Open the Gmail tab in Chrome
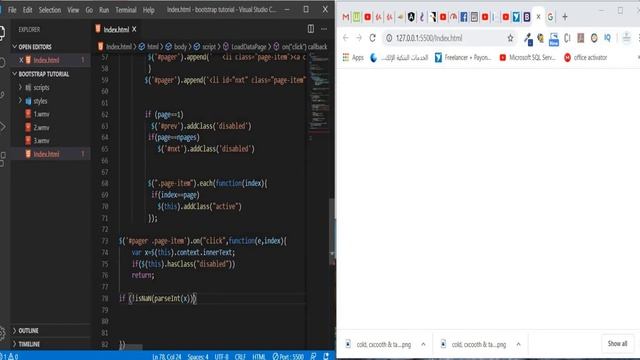Viewport: 640px width, 360px height. point(346,17)
